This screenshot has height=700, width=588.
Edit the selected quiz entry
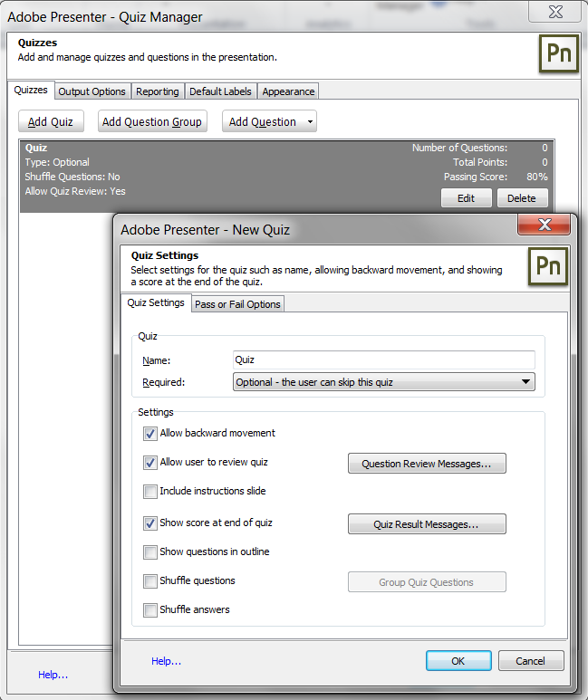click(466, 198)
